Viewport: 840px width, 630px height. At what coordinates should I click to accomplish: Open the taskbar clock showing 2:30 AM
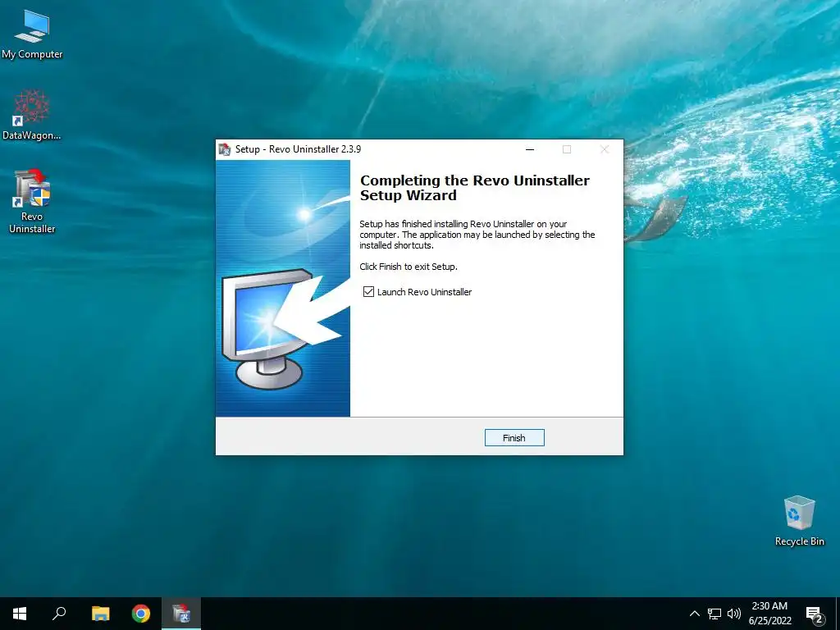pyautogui.click(x=769, y=614)
